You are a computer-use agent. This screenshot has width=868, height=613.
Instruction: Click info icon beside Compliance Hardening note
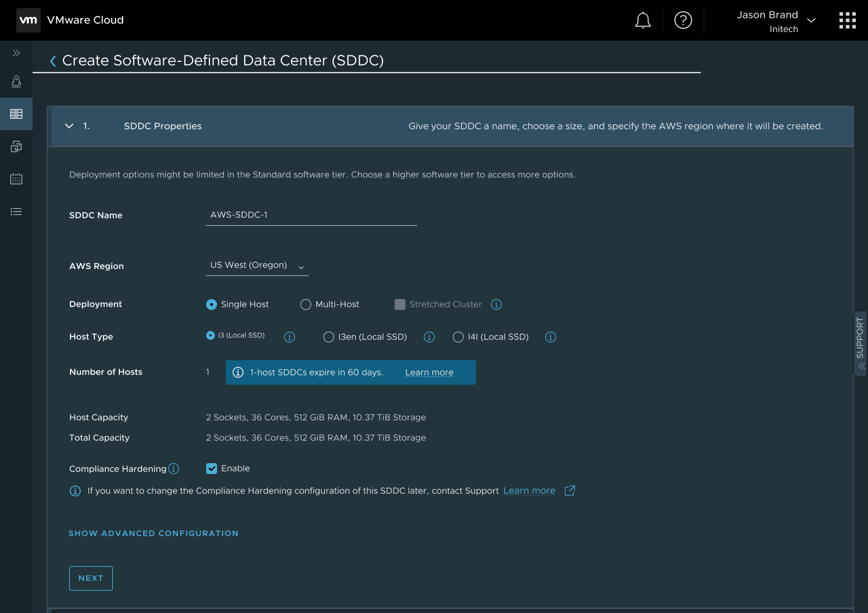point(75,491)
